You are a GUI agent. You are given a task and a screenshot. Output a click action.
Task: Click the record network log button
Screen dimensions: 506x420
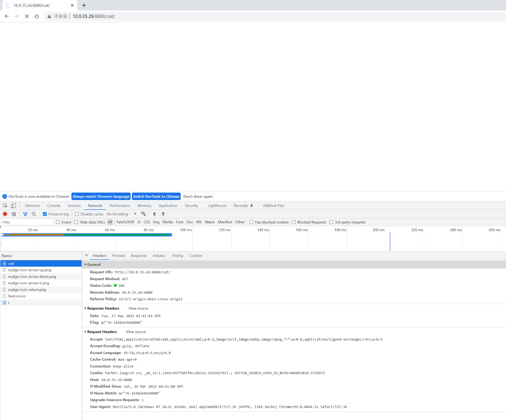pyautogui.click(x=5, y=214)
